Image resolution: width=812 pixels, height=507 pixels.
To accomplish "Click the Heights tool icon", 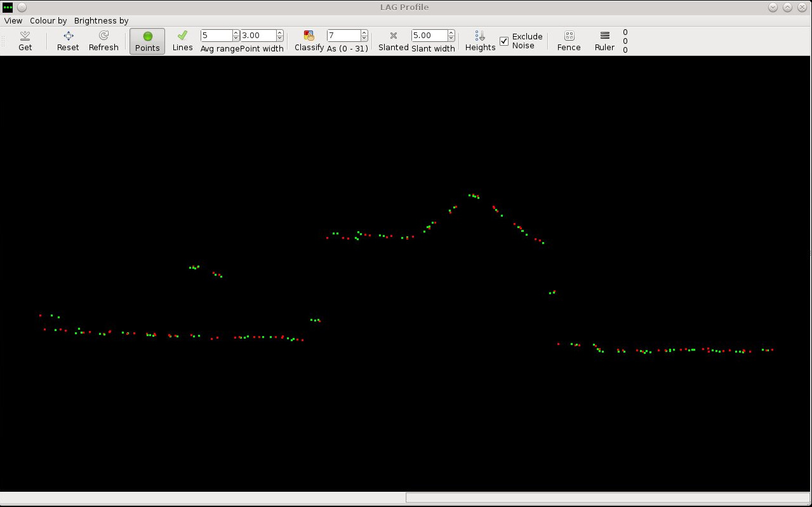I will point(480,36).
